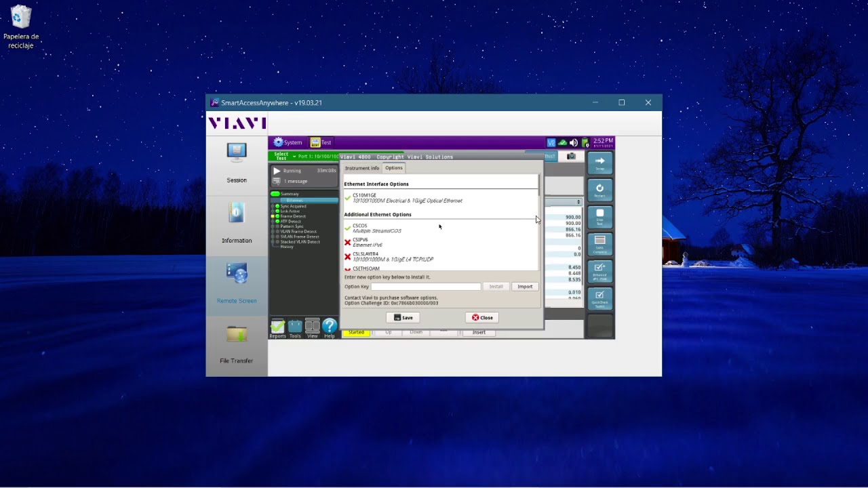The image size is (868, 488).
Task: Save the options dialog
Action: coord(403,317)
